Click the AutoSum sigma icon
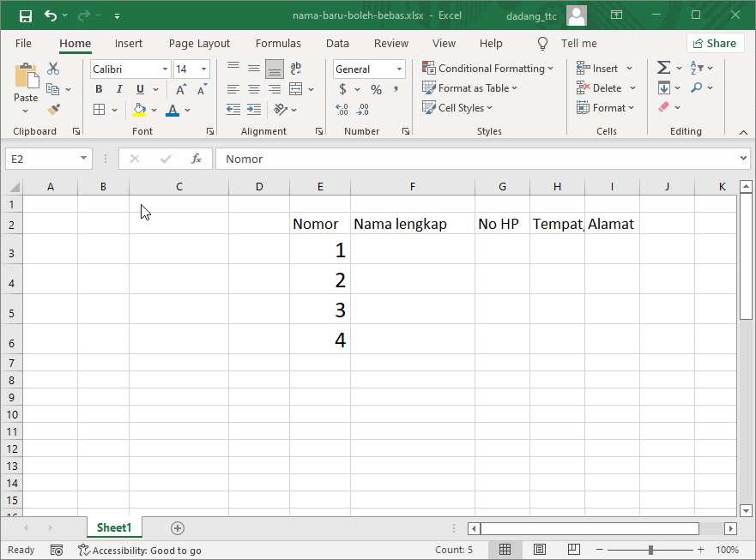This screenshot has width=756, height=560. click(x=663, y=68)
